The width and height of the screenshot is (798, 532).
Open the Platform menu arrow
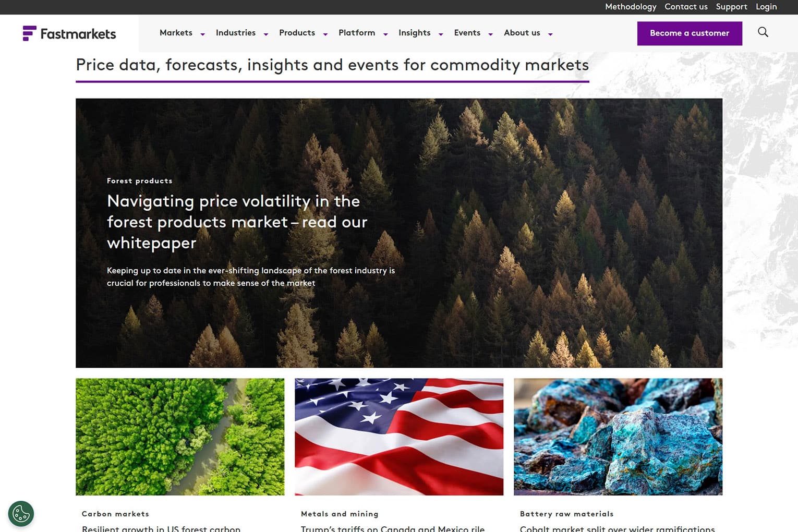385,34
